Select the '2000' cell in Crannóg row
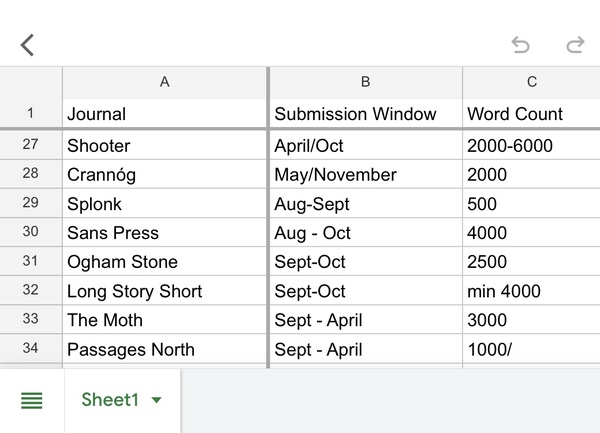600x433 pixels. pyautogui.click(x=532, y=174)
